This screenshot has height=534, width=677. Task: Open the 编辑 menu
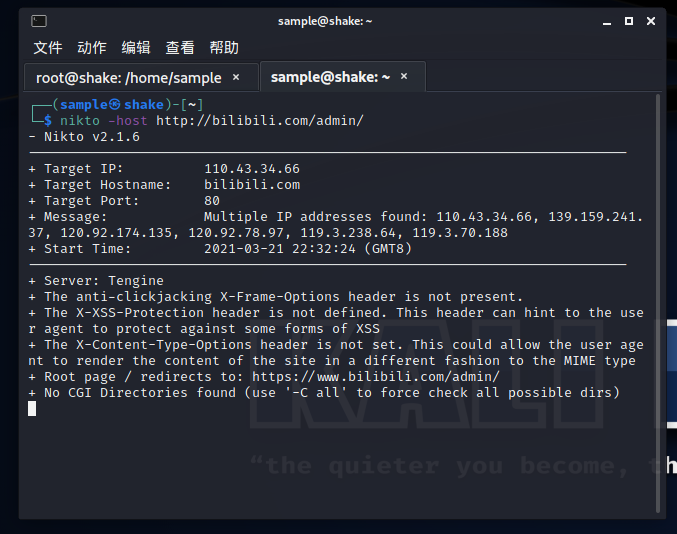pos(136,47)
